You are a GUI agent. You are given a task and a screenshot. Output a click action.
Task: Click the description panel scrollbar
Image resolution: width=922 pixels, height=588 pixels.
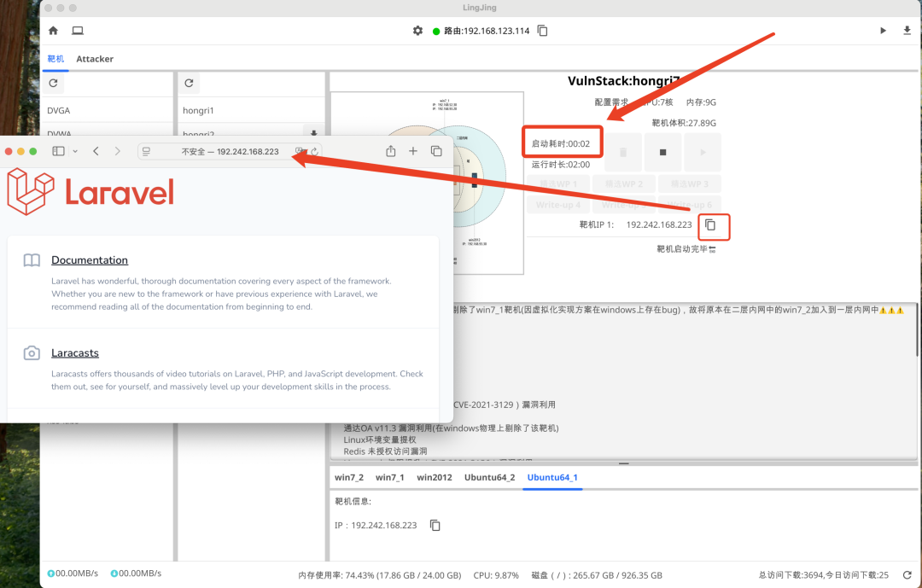click(x=917, y=329)
